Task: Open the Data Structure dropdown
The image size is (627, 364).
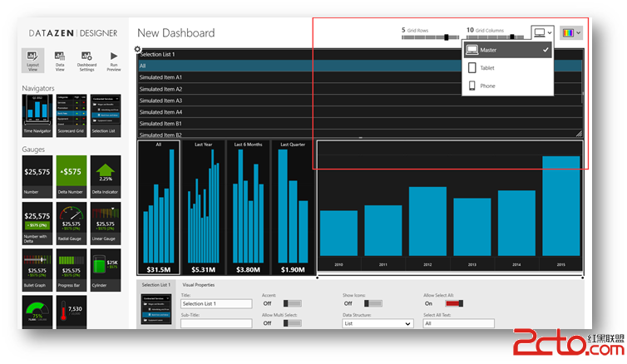Action: click(x=378, y=323)
